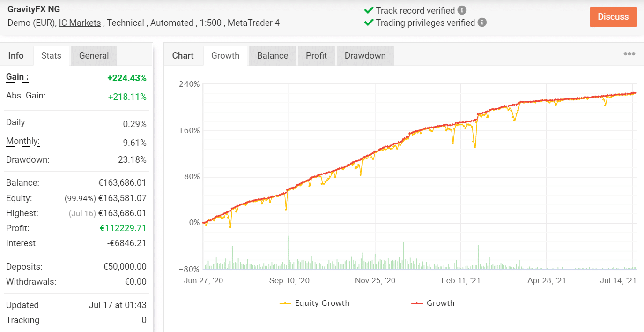This screenshot has width=644, height=332.
Task: Click the underlined Gain label
Action: (x=15, y=77)
